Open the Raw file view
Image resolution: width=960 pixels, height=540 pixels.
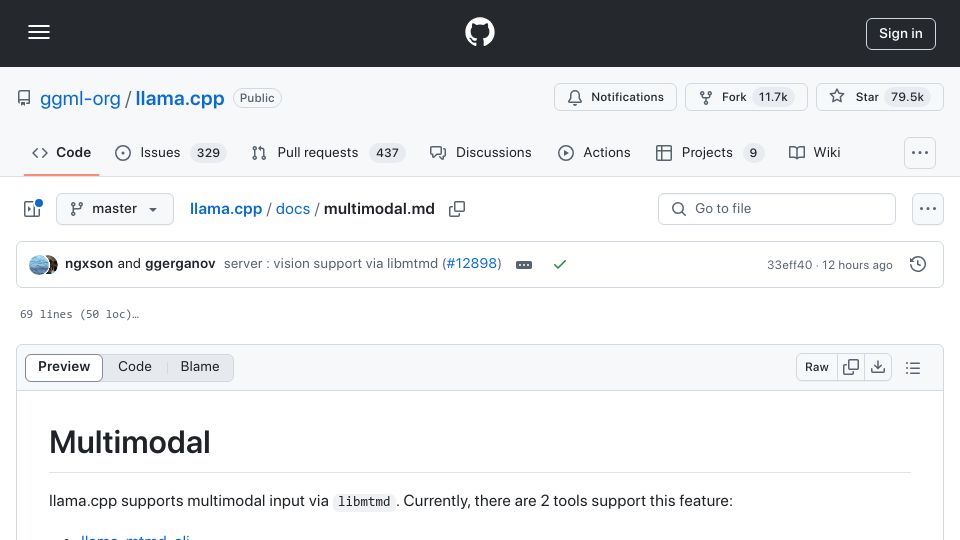[817, 367]
